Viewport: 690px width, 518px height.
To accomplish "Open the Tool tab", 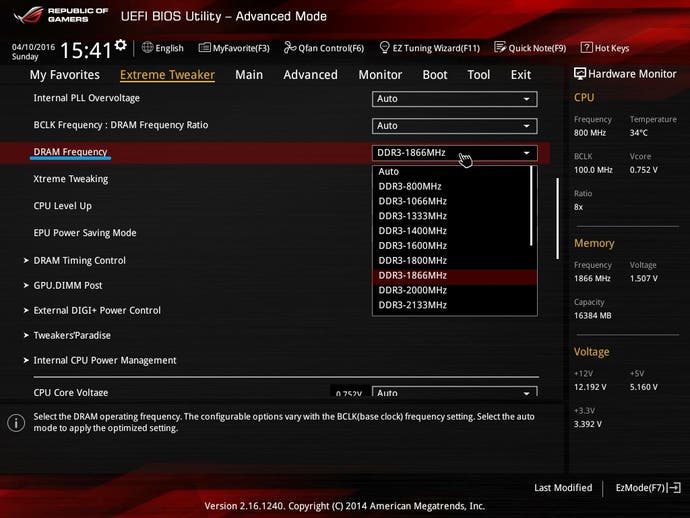I will tap(479, 75).
